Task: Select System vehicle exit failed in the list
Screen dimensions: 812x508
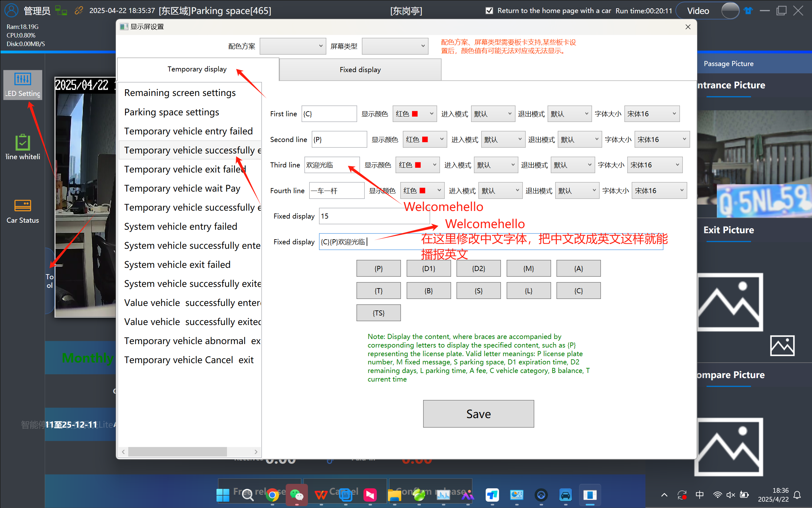Action: click(x=190, y=264)
